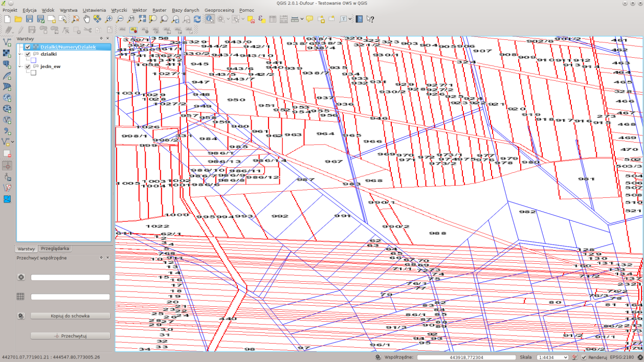Select the jedn_ew layer name
644x362 pixels.
coord(51,66)
